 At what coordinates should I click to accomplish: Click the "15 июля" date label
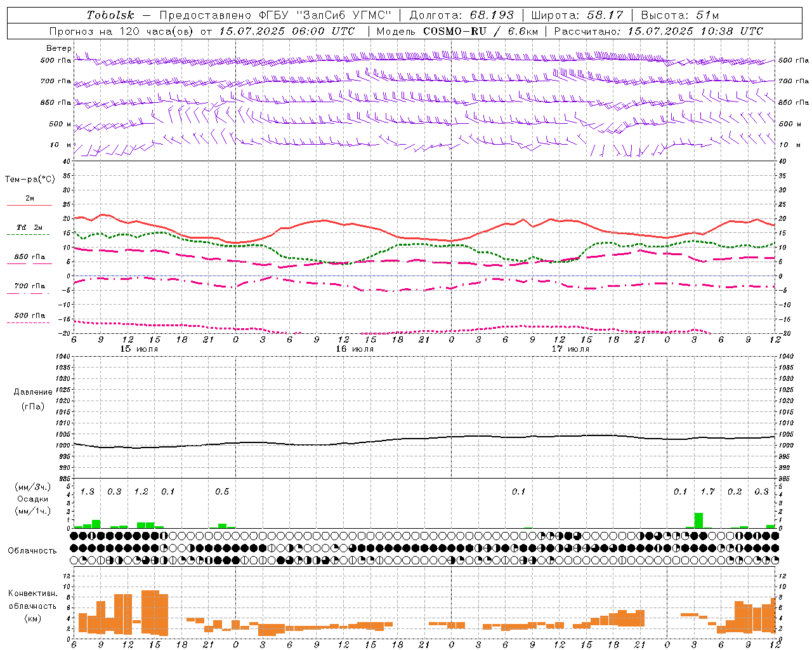[x=139, y=349]
